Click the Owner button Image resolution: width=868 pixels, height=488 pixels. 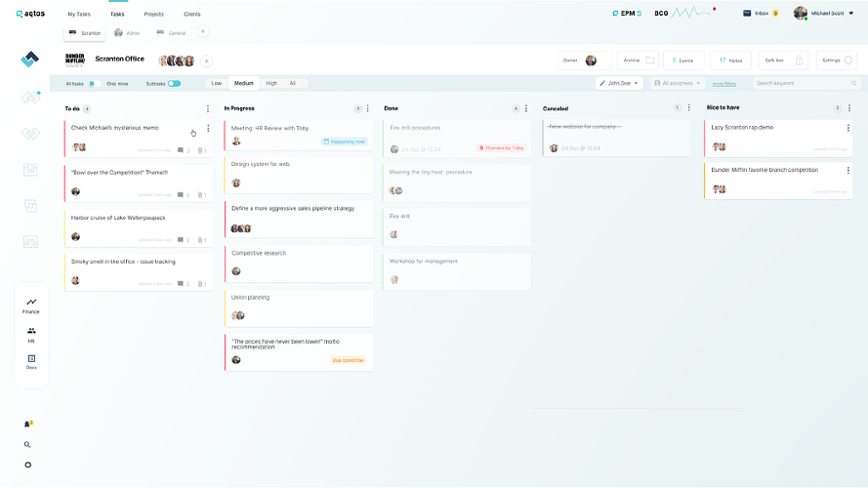coord(585,61)
